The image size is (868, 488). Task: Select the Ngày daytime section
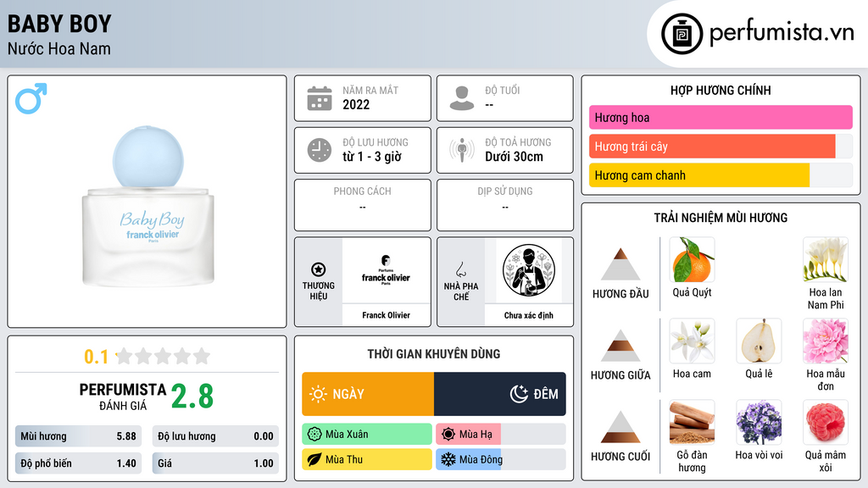click(368, 394)
